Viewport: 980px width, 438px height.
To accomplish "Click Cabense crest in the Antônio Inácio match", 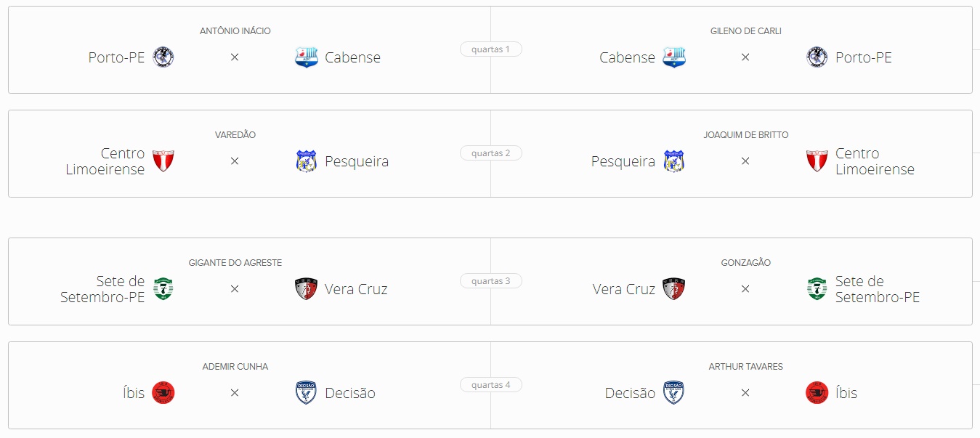I will [307, 57].
